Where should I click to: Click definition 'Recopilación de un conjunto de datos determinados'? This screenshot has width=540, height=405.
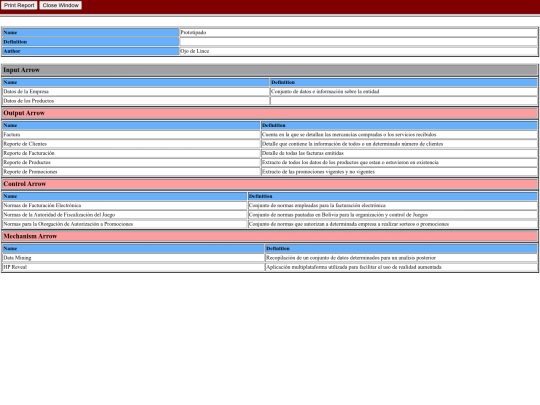(401, 258)
